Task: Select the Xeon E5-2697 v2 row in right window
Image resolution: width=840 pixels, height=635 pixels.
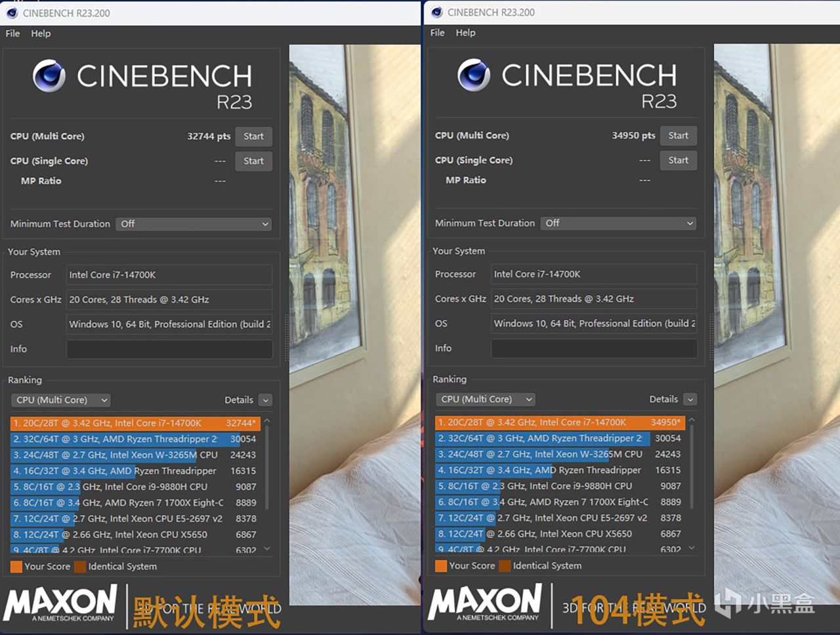Action: (560, 518)
